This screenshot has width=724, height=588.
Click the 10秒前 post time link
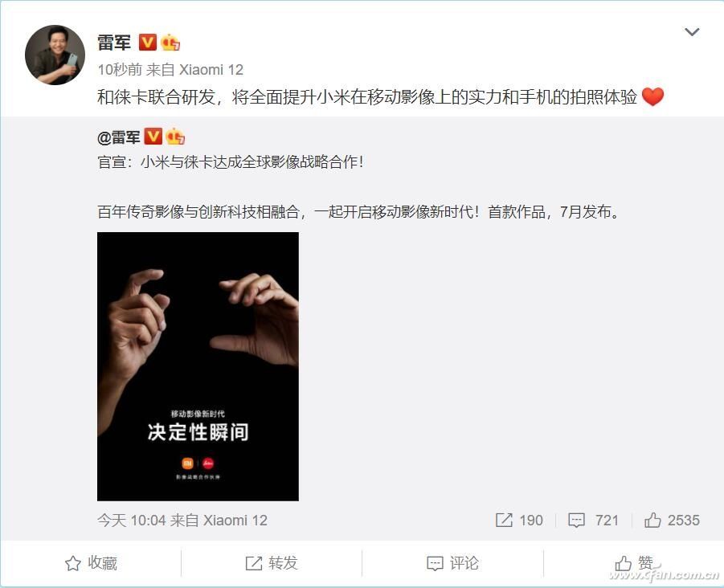(x=120, y=70)
